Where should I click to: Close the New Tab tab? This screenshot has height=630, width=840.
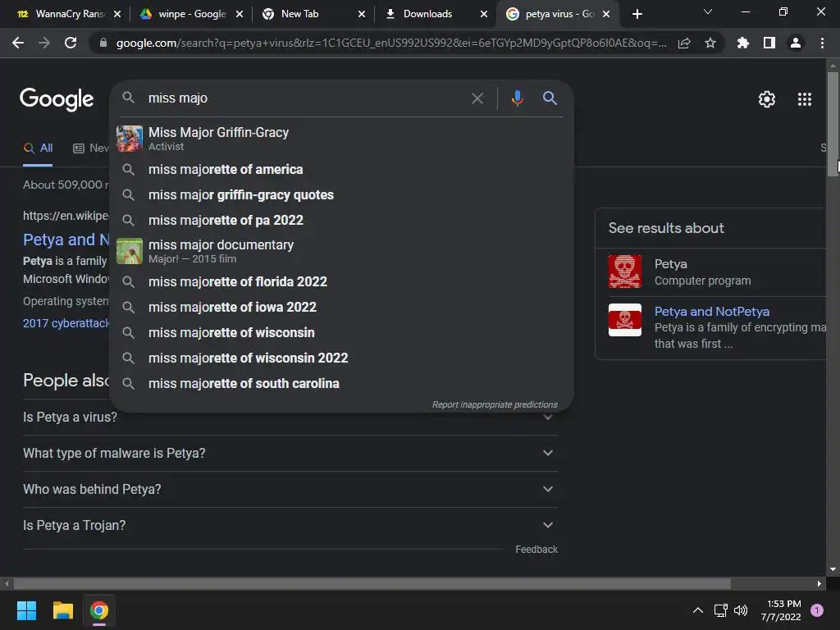(362, 14)
